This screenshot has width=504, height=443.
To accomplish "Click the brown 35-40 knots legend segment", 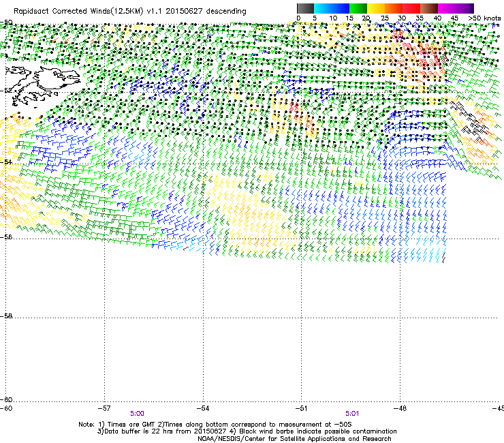I will (429, 8).
